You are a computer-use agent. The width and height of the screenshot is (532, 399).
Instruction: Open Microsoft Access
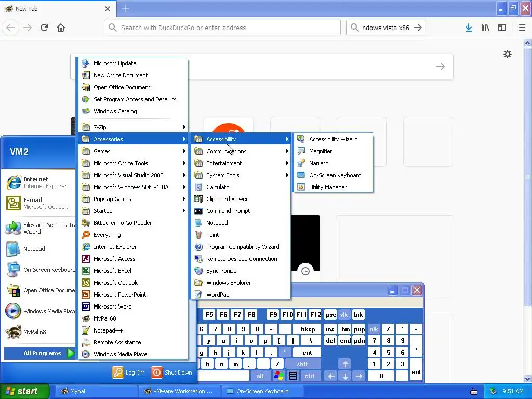(x=133, y=259)
